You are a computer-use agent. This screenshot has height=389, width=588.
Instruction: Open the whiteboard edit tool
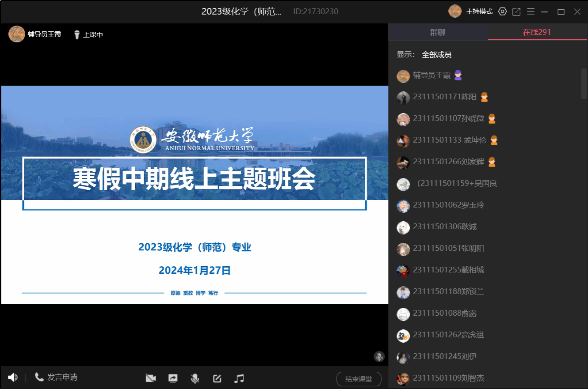point(217,378)
